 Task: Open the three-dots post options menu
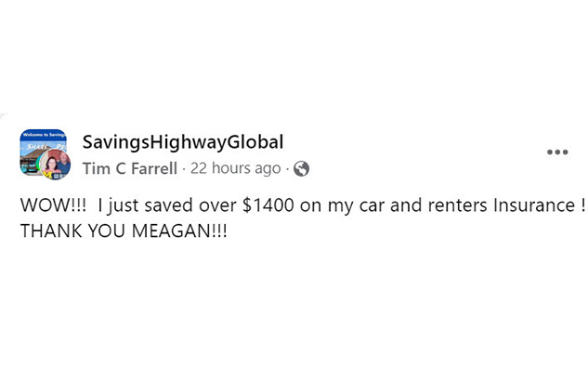557,152
